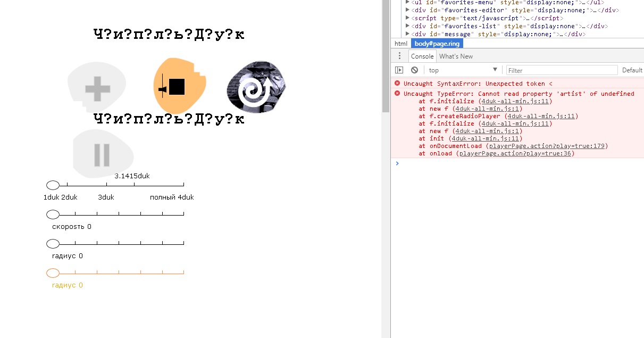Open the Default log levels dropdown
This screenshot has width=644, height=338.
pos(632,70)
